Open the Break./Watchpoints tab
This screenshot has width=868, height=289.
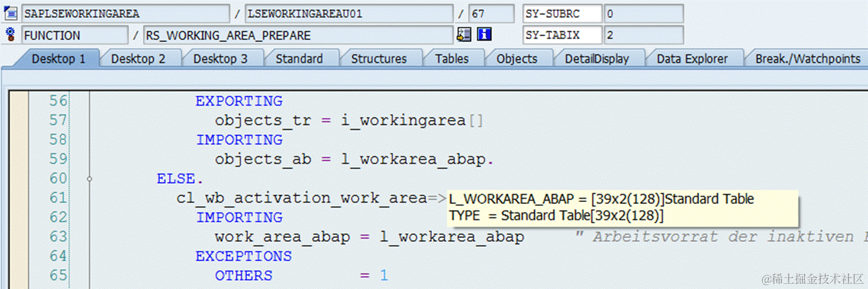coord(807,59)
